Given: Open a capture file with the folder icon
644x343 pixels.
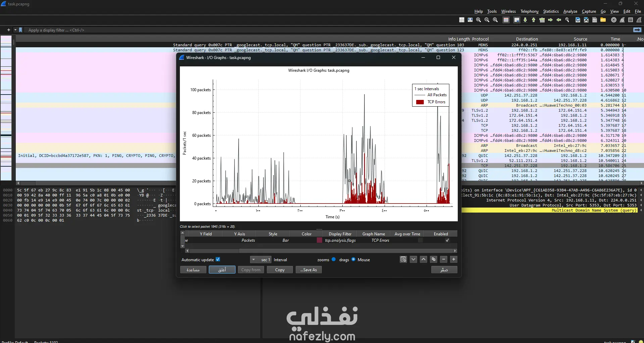Looking at the screenshot, I should pos(603,20).
